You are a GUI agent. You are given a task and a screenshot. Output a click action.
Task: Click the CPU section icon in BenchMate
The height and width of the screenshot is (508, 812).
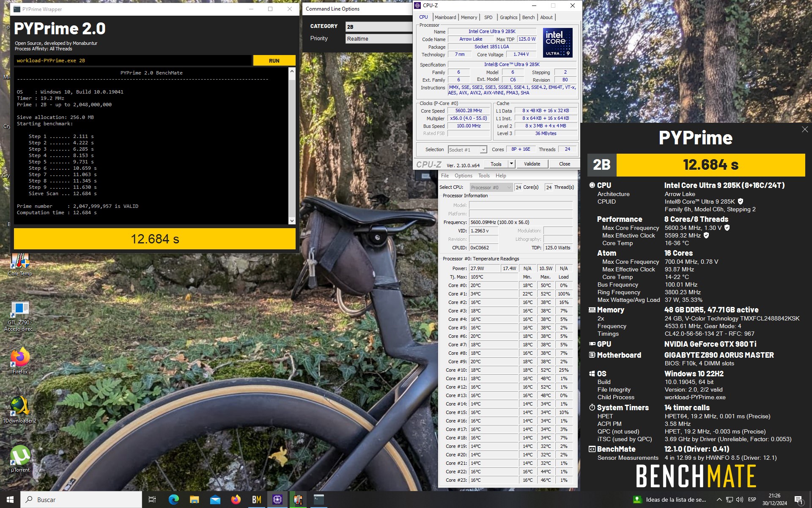(x=592, y=185)
